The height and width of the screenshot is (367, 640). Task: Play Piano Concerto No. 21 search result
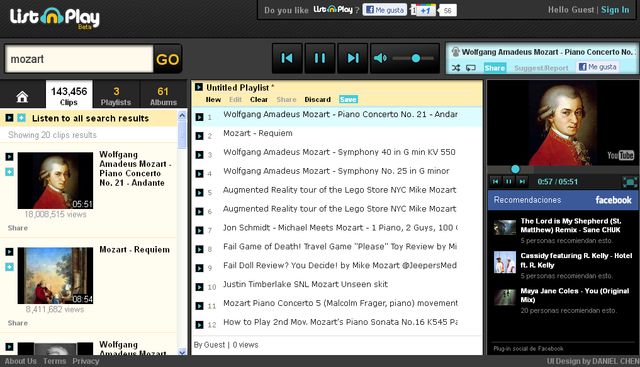click(x=9, y=157)
